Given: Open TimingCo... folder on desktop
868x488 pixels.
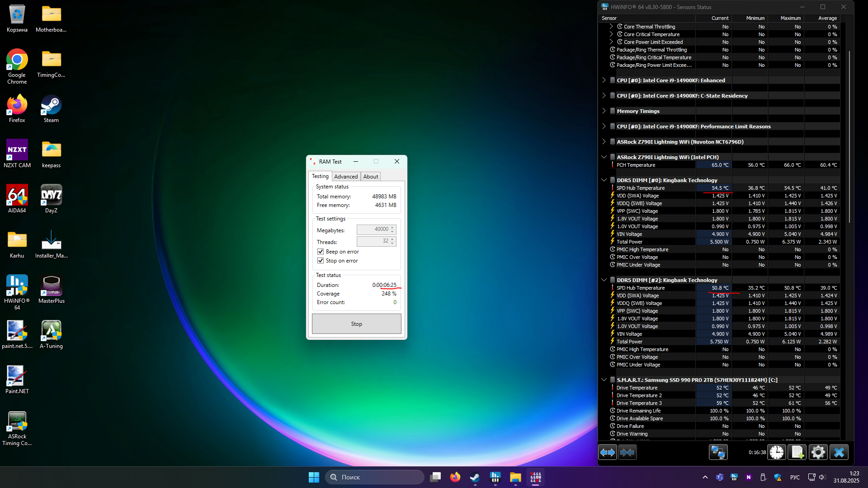Looking at the screenshot, I should point(51,63).
